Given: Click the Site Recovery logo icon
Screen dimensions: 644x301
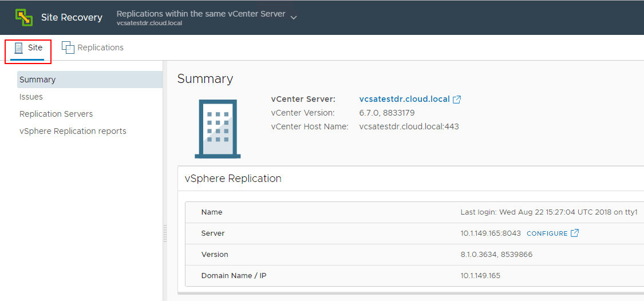Looking at the screenshot, I should point(24,17).
